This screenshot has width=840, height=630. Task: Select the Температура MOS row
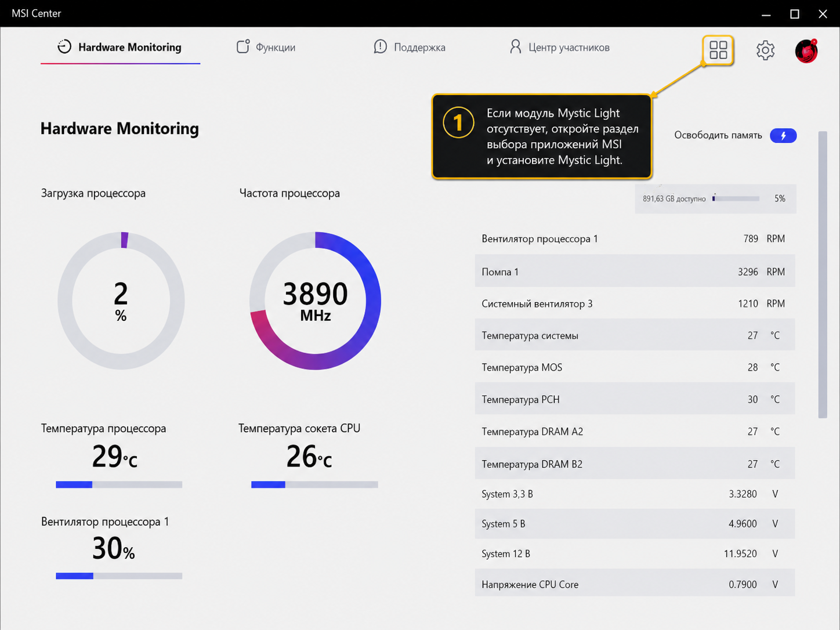(x=635, y=367)
